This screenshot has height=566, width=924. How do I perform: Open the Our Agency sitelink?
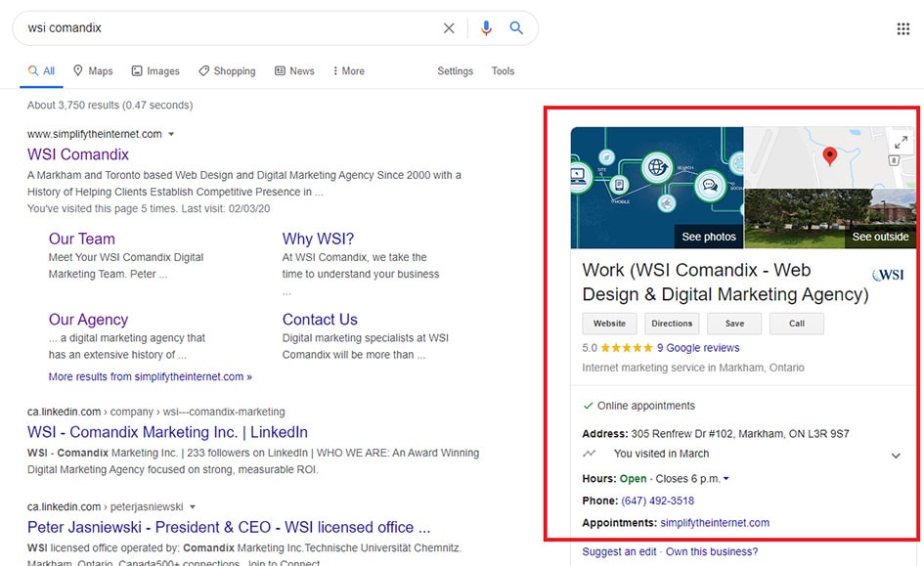88,320
